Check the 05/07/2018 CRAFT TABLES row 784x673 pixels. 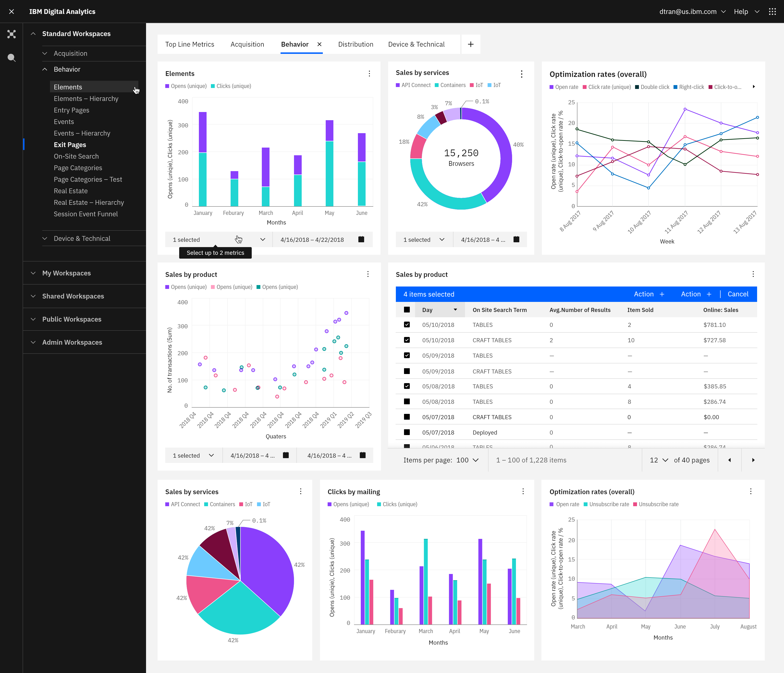click(407, 417)
